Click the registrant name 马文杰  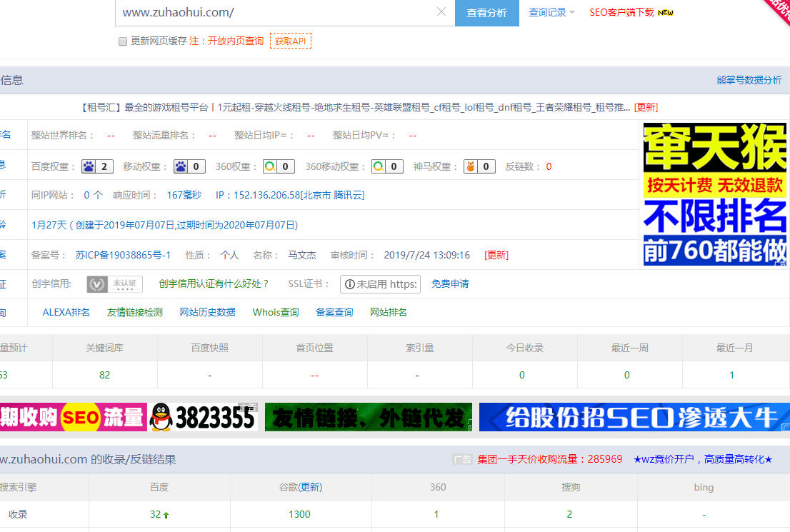302,255
